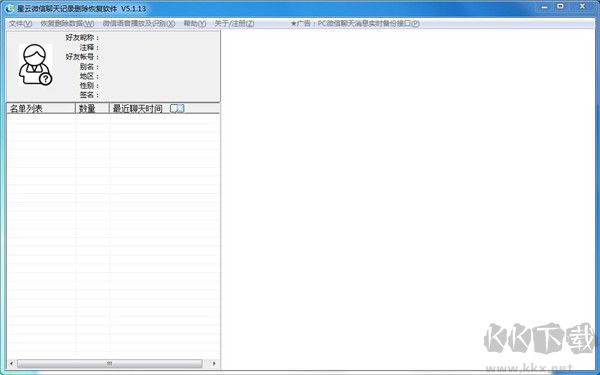
Task: Select the first empty row in the contact list
Action: coord(113,119)
